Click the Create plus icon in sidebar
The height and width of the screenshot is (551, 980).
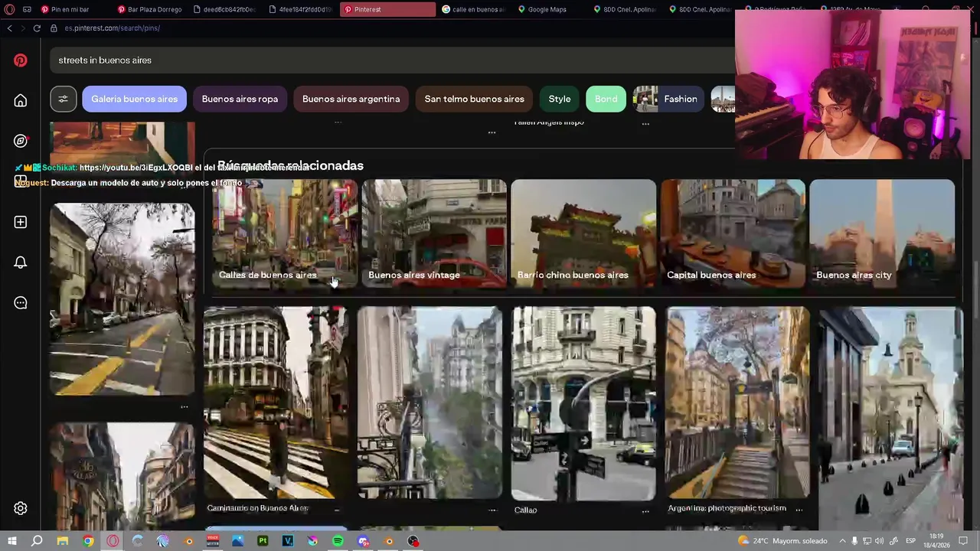(x=21, y=222)
